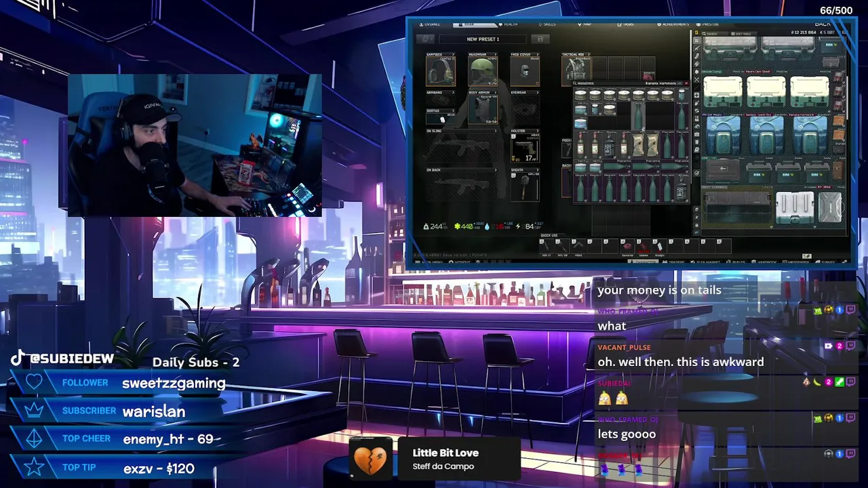Select the pistol in Holster slot
The height and width of the screenshot is (488, 868).
[525, 148]
